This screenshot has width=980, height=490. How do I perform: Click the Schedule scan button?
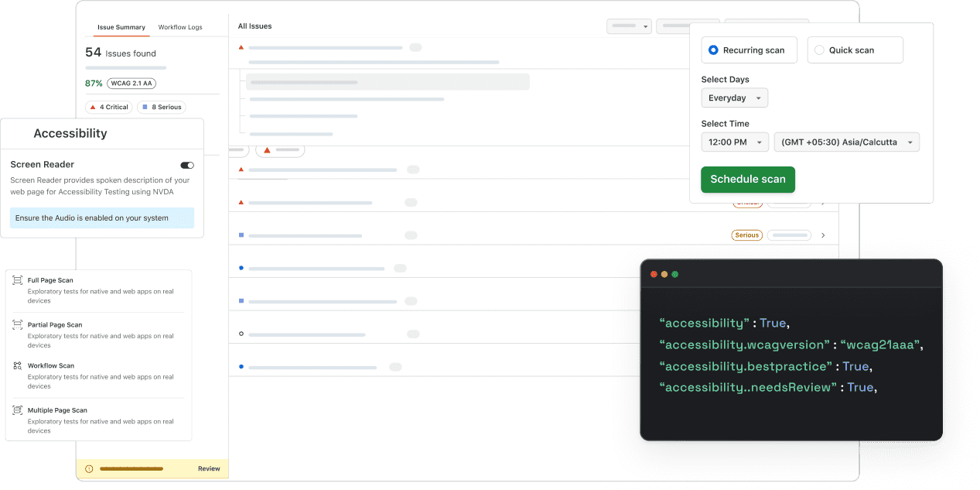tap(747, 180)
